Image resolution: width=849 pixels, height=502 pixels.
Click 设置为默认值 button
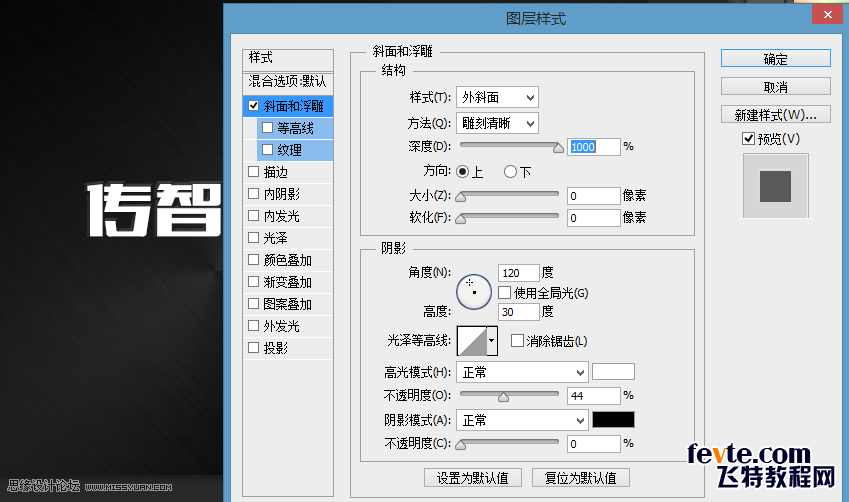[473, 478]
